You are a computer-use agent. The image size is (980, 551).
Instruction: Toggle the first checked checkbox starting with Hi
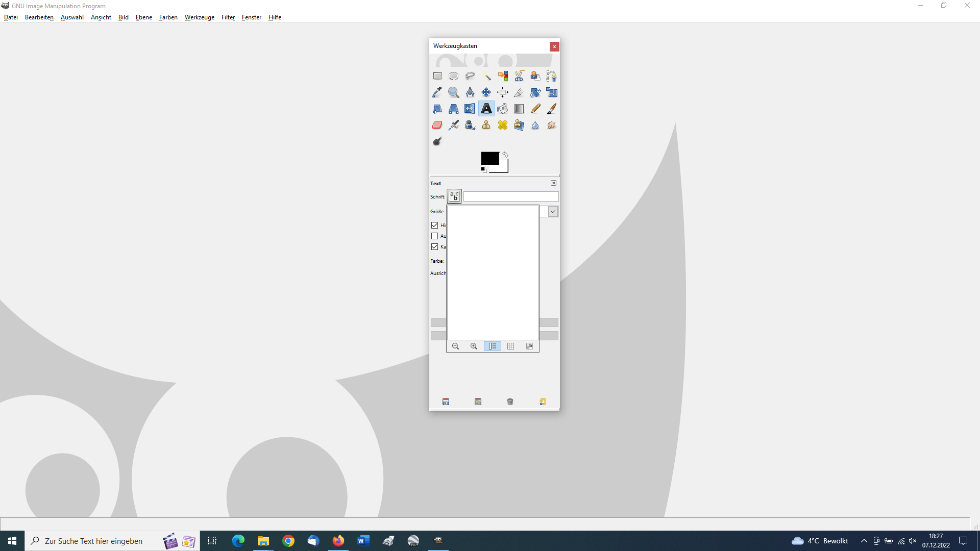tap(435, 225)
